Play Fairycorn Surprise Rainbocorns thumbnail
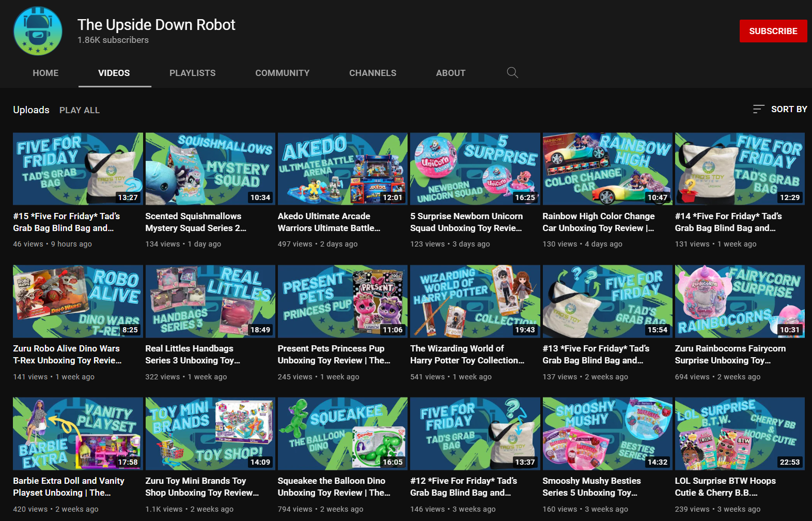 tap(740, 301)
